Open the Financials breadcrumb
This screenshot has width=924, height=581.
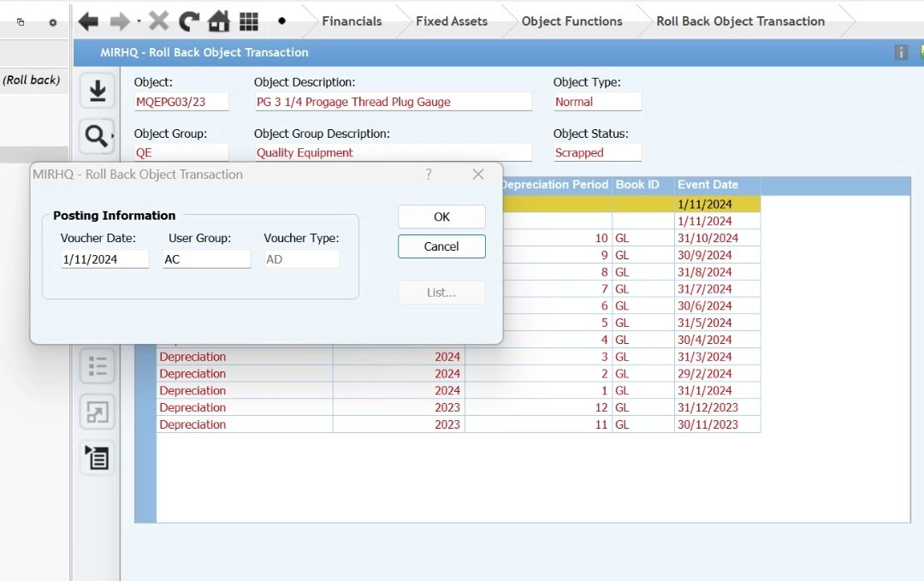click(x=352, y=21)
